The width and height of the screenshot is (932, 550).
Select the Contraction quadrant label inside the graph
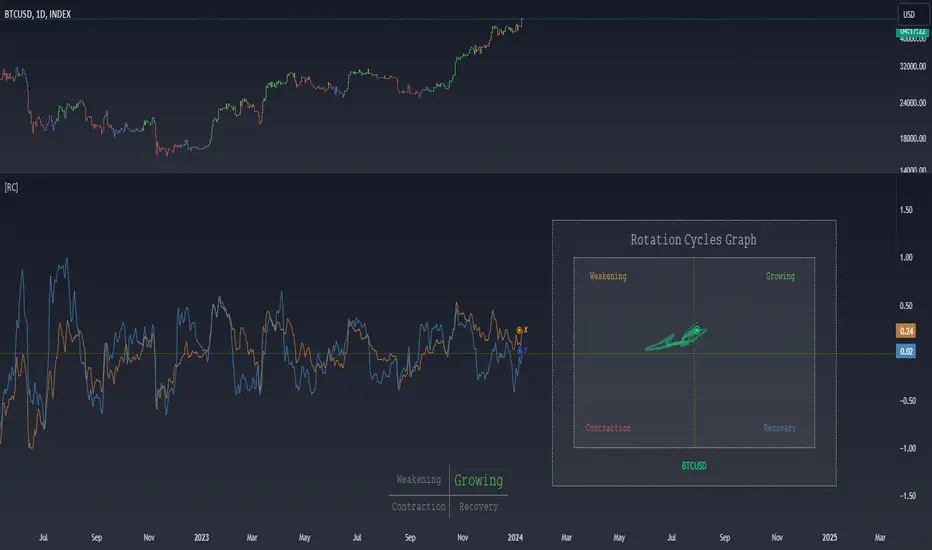click(608, 428)
